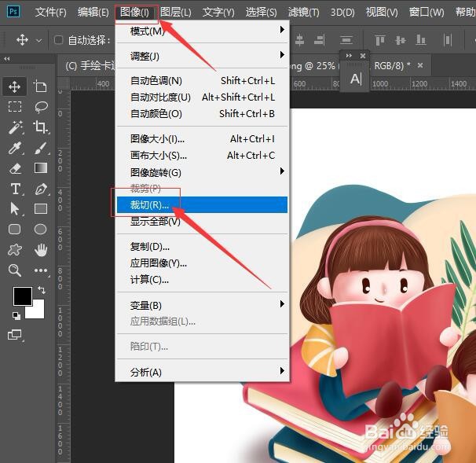Open the 文字(Y) menu
This screenshot has height=463, width=476.
(x=218, y=12)
